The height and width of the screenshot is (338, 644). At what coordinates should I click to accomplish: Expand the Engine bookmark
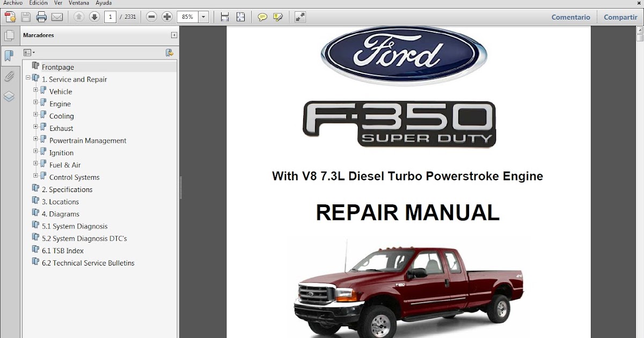point(35,102)
